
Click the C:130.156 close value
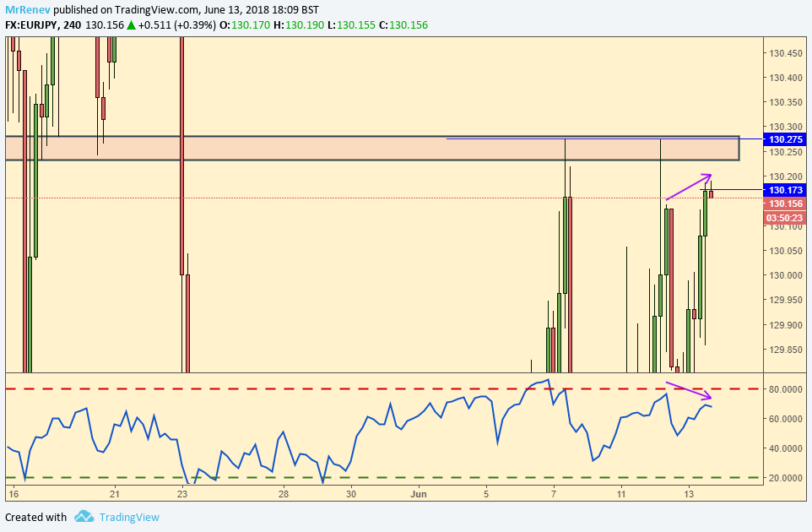click(x=403, y=24)
